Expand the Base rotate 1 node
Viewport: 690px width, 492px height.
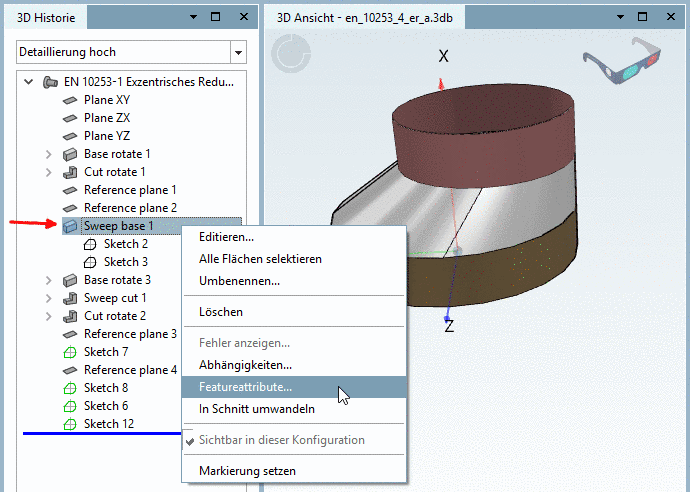(48, 154)
